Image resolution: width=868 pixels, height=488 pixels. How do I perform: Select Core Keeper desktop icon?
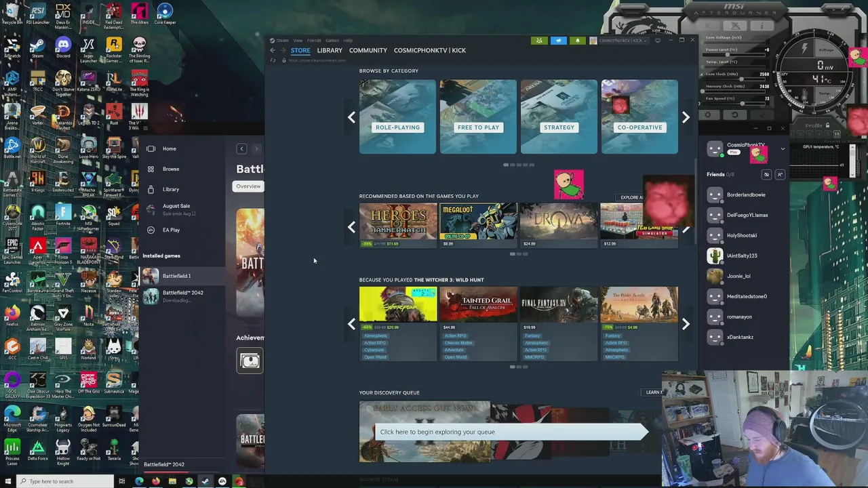point(165,14)
